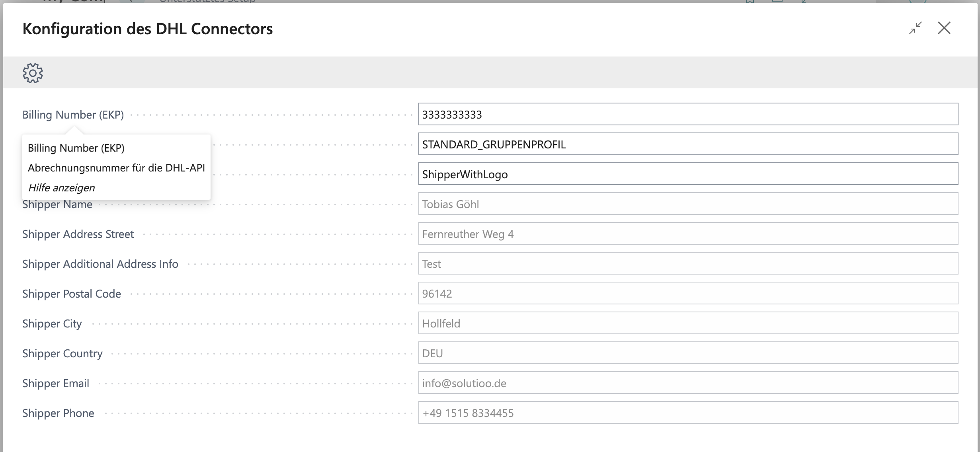Focus the Shipper Additional Address Info field
The height and width of the screenshot is (452, 980).
(688, 264)
